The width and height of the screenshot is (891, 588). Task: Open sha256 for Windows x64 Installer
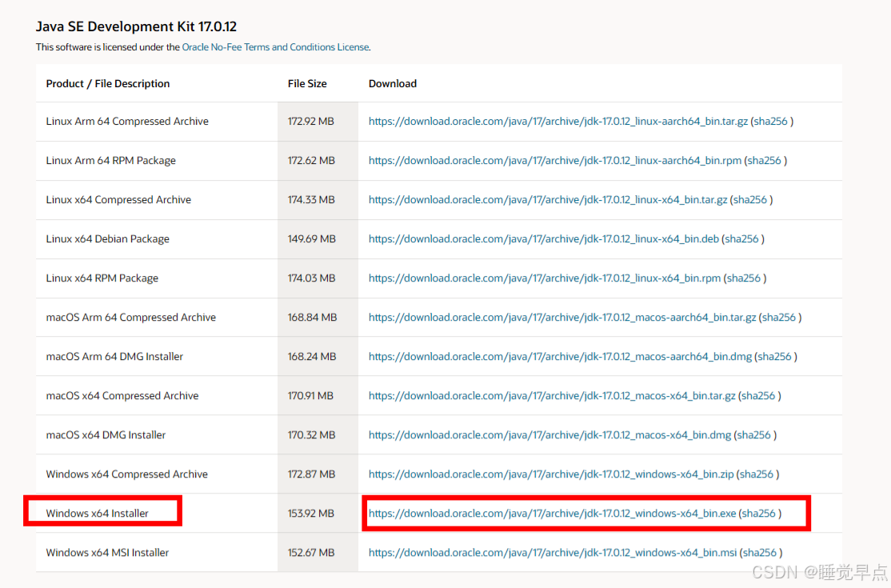758,513
